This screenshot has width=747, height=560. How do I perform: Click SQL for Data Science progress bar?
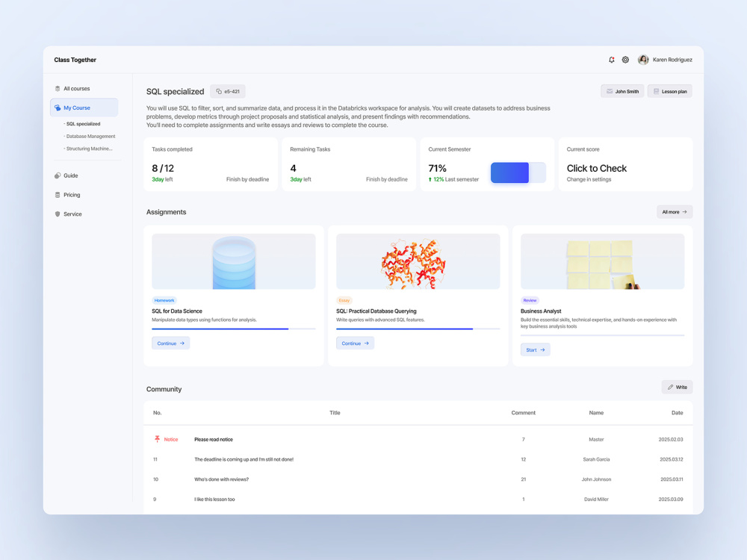pyautogui.click(x=233, y=329)
